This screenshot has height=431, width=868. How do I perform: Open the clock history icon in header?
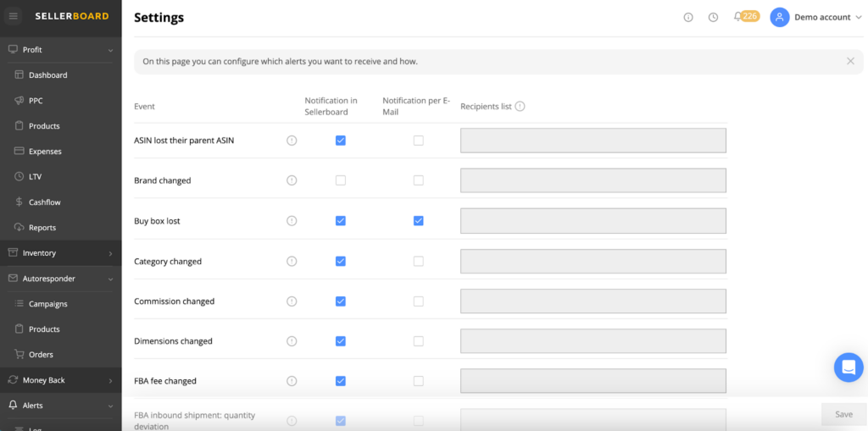click(713, 17)
